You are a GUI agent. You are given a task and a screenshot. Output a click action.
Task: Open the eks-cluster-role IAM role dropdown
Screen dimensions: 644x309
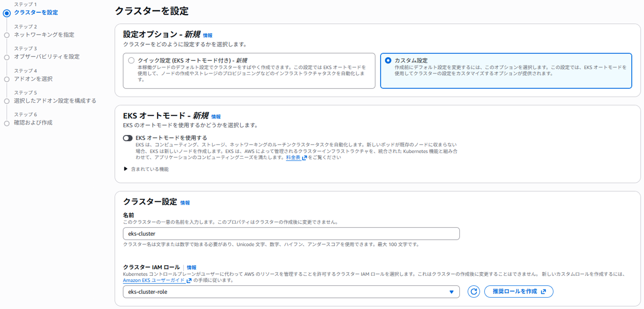pyautogui.click(x=291, y=292)
